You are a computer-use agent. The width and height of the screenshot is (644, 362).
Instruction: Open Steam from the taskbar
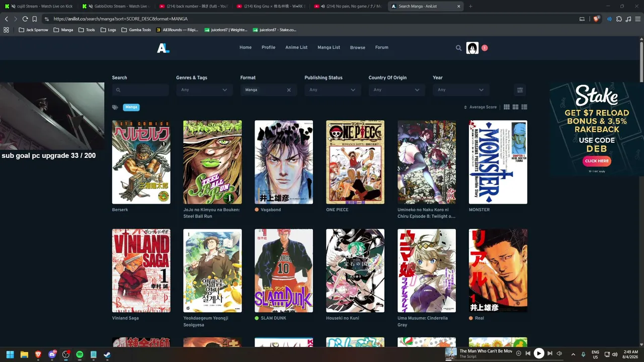pos(107,354)
